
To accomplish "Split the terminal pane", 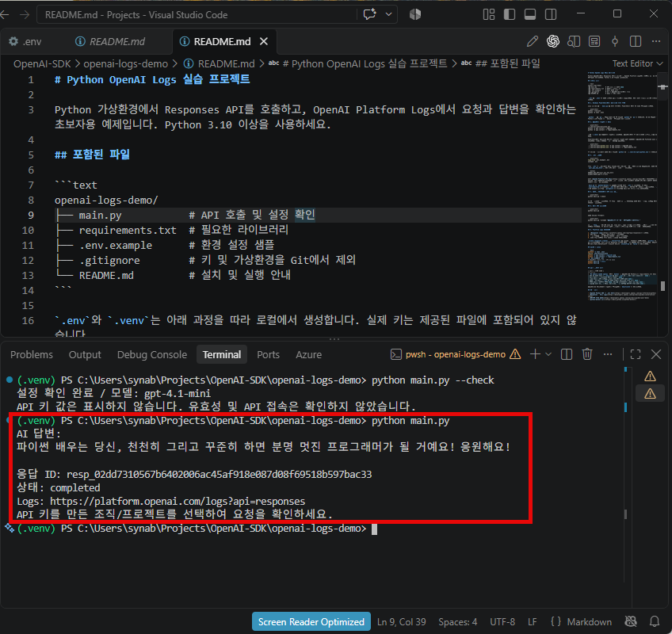I will [567, 354].
